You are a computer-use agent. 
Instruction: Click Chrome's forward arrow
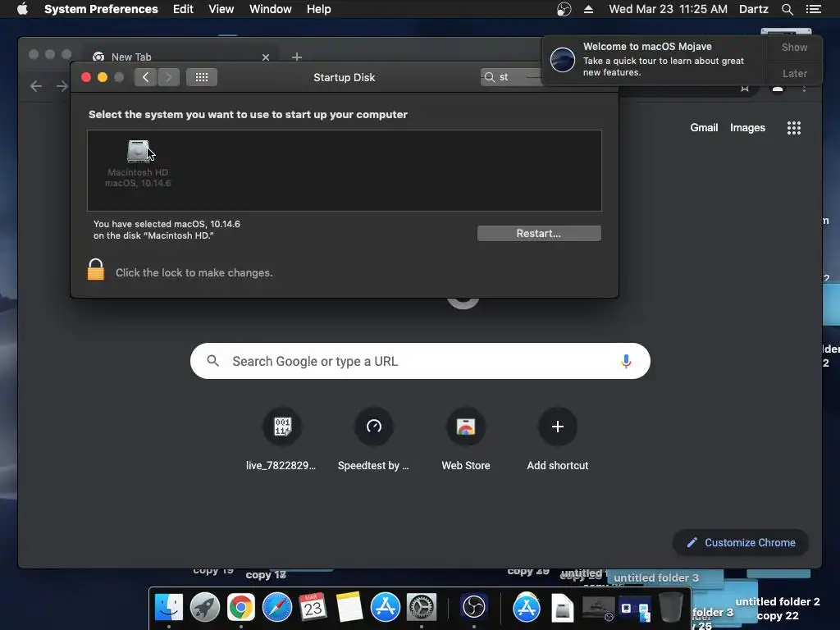pyautogui.click(x=62, y=86)
